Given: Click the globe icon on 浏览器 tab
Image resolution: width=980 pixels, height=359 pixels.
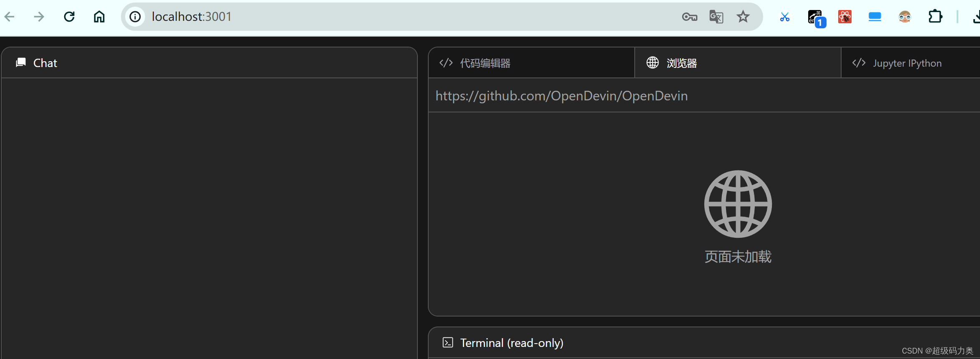Looking at the screenshot, I should (x=653, y=62).
